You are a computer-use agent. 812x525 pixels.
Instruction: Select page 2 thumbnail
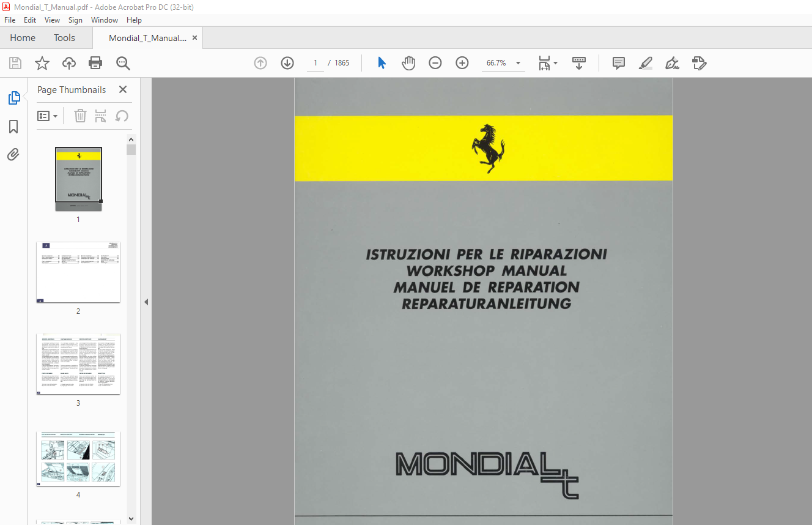click(78, 272)
